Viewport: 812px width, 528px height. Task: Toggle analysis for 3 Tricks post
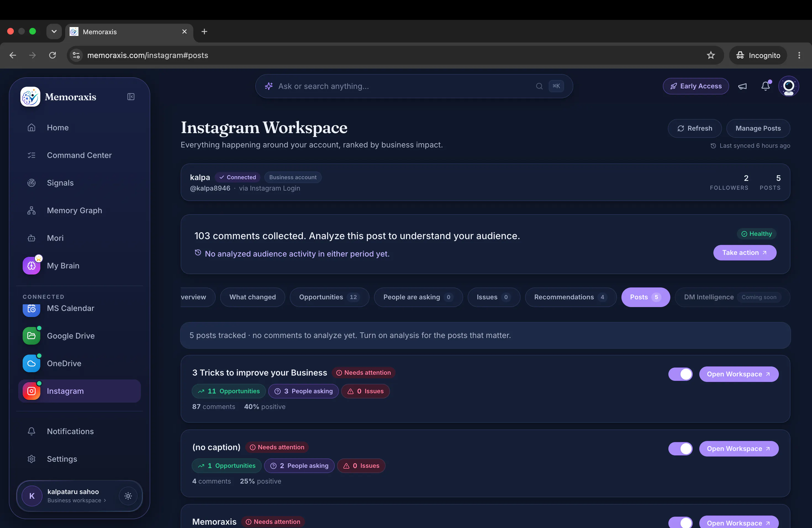(x=680, y=374)
